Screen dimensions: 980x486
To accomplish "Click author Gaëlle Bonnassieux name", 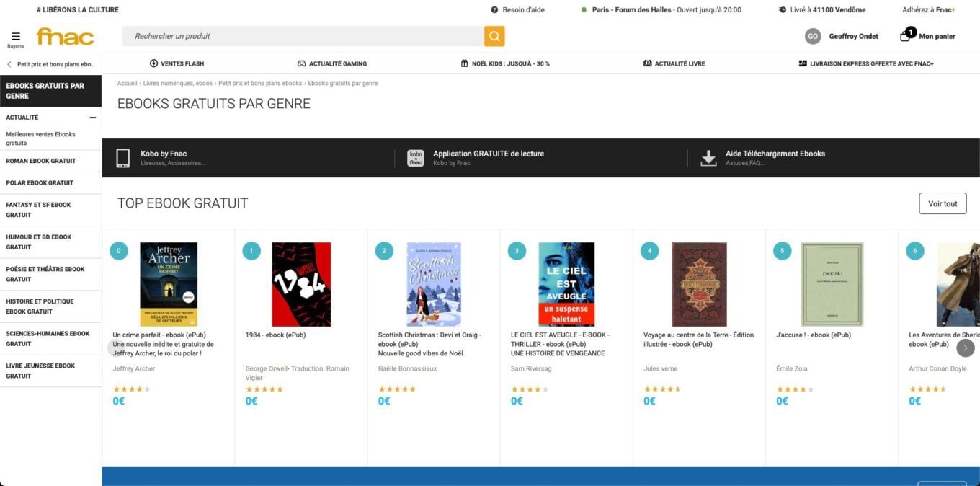I will 407,368.
